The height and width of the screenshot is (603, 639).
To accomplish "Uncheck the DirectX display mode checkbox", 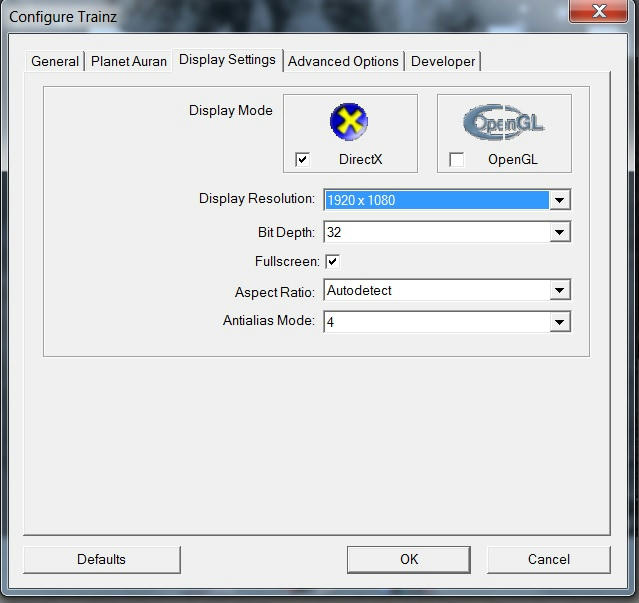I will (x=302, y=159).
